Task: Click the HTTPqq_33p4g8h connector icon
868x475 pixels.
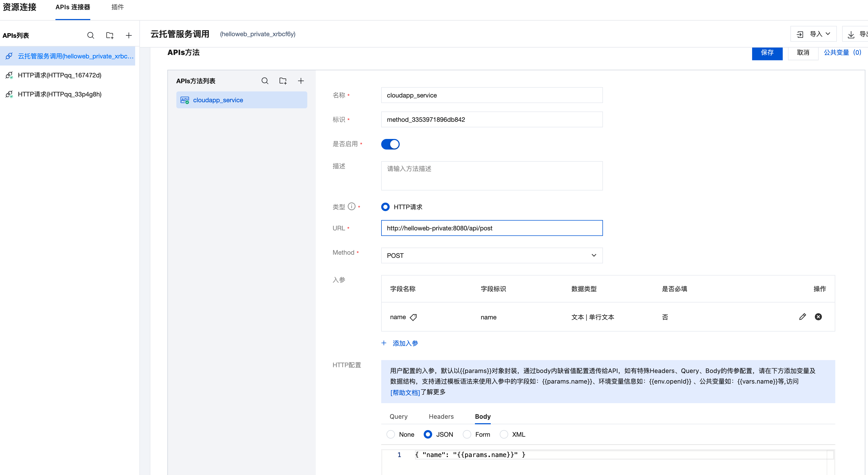Action: point(9,94)
